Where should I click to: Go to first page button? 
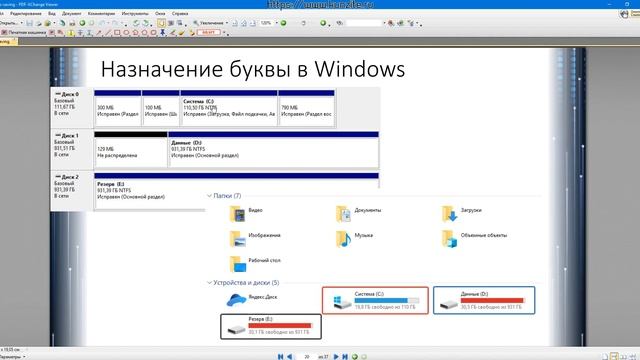point(280,357)
